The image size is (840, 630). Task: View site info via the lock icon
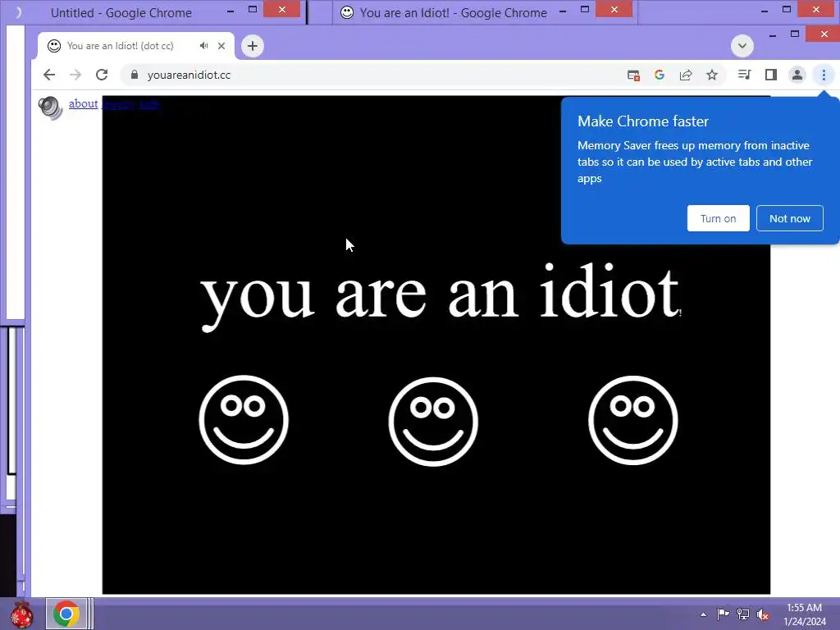click(x=135, y=75)
